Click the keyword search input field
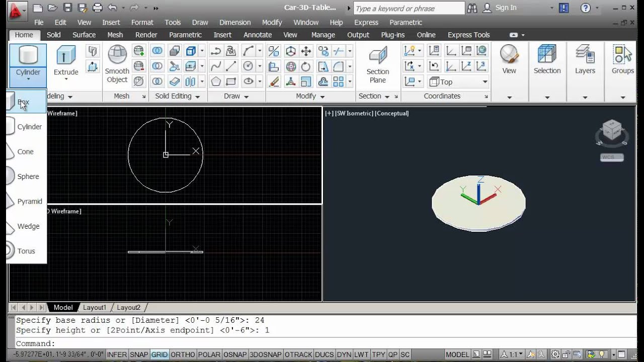 click(x=409, y=8)
